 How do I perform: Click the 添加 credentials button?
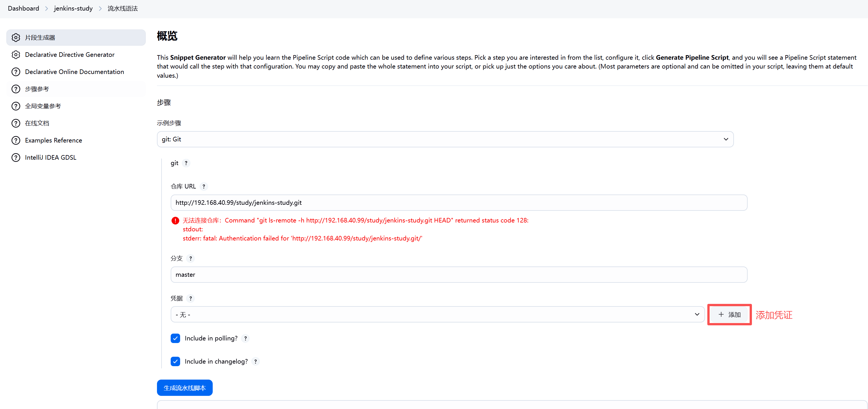pos(729,314)
